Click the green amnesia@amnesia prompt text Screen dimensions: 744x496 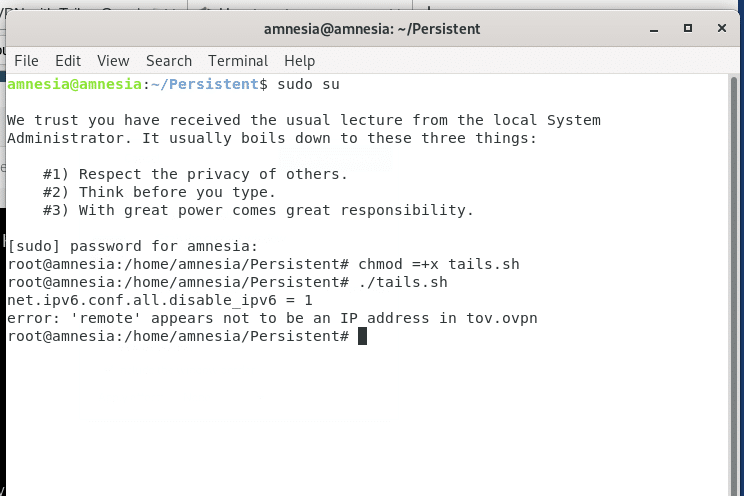coord(74,84)
